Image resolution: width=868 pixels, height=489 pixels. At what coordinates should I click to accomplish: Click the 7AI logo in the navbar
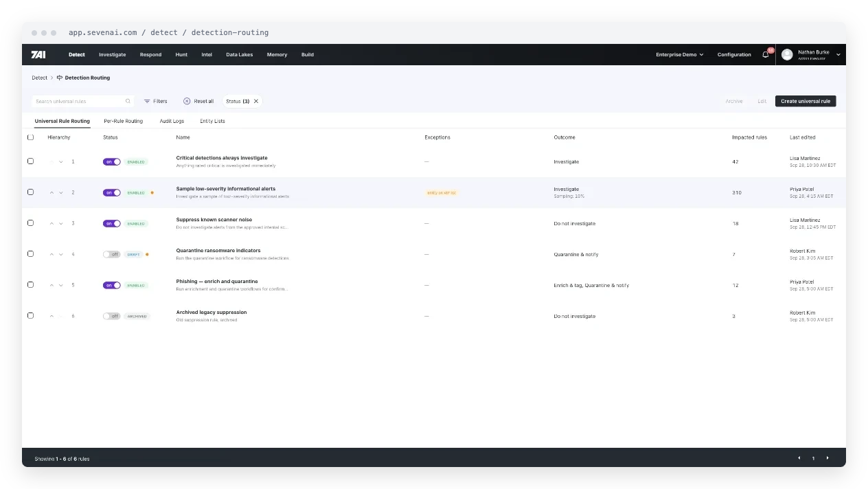point(38,54)
